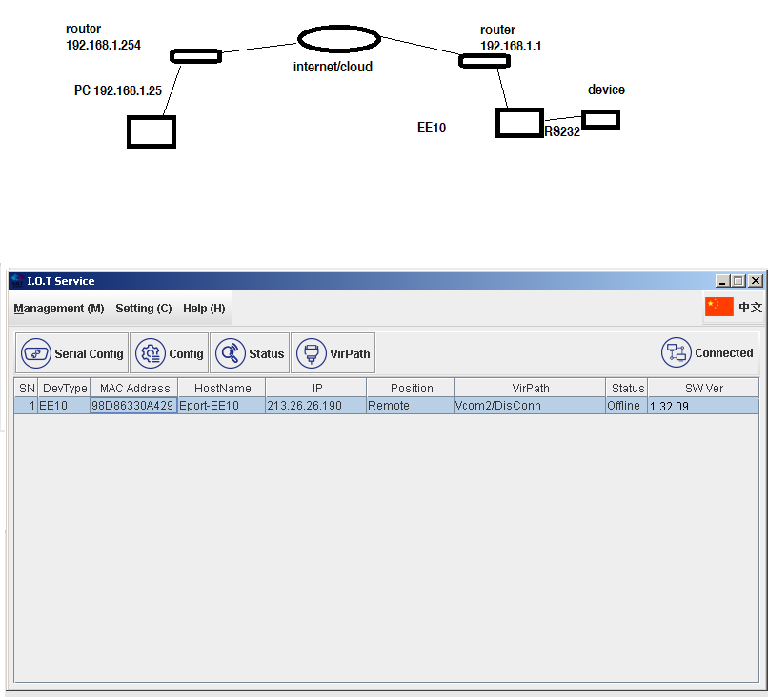Open the Management (M) menu

(59, 309)
